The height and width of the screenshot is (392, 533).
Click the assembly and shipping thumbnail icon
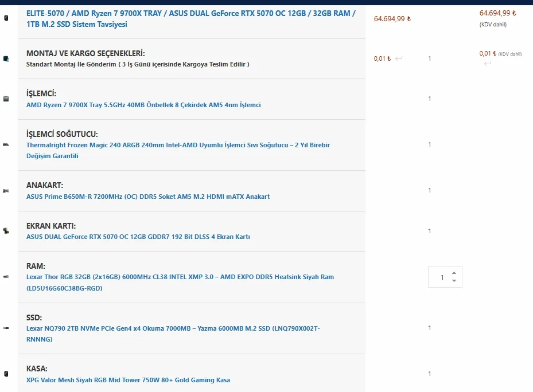(x=6, y=59)
